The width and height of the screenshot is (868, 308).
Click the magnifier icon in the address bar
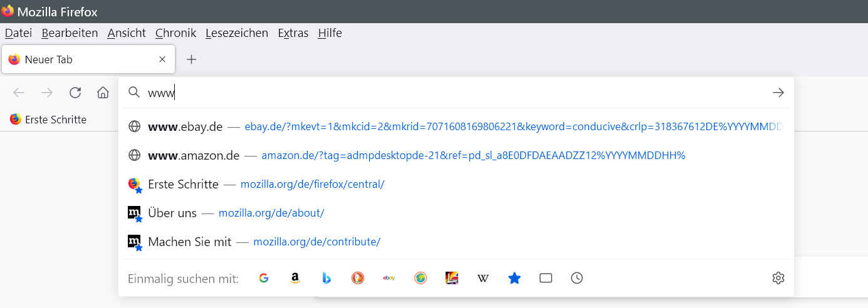tap(133, 93)
